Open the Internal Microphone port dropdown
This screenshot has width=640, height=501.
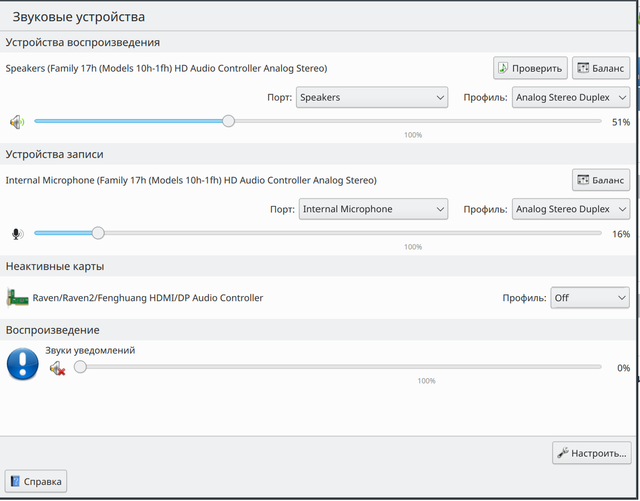pyautogui.click(x=373, y=209)
